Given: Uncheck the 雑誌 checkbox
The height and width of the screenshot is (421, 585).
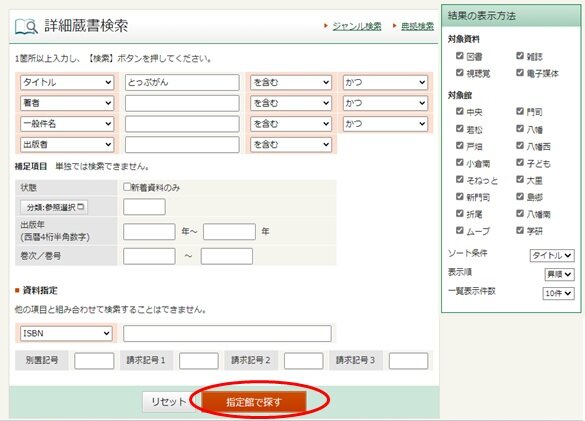Looking at the screenshot, I should 520,56.
